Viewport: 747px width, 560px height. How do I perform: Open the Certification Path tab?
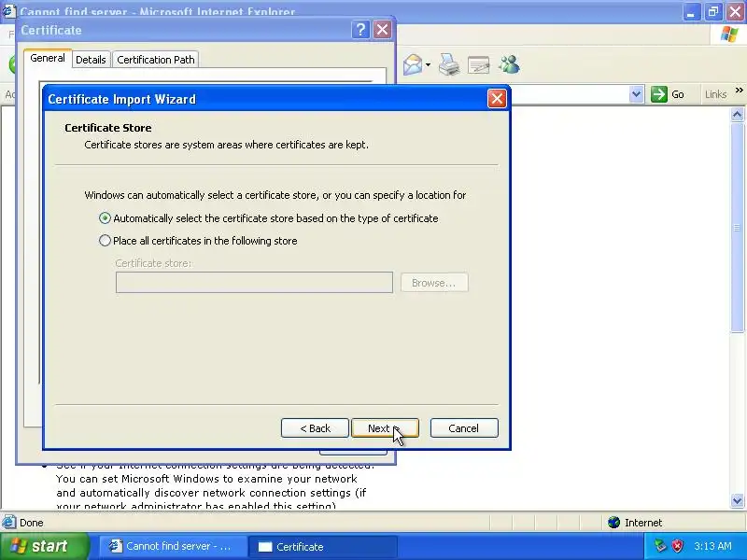coord(156,60)
